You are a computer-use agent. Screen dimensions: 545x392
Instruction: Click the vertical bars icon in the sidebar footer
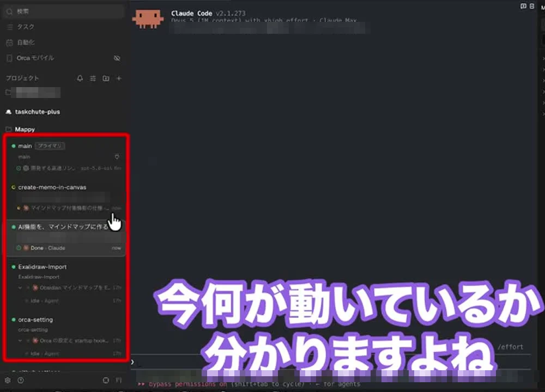119,380
